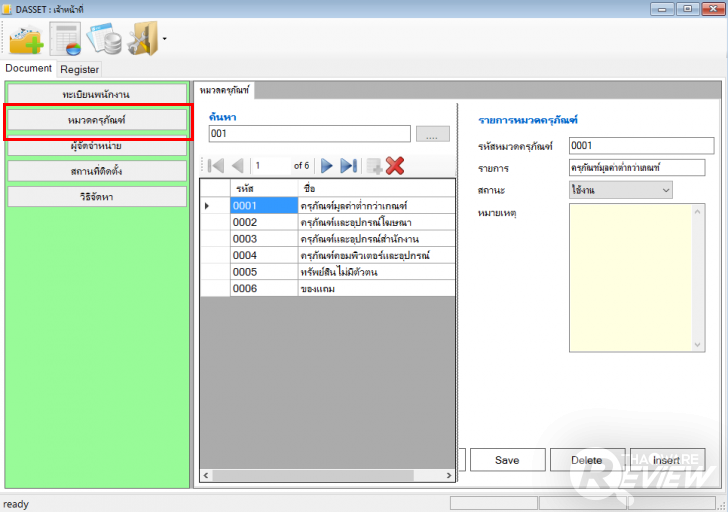Select the หมวดครุภัณฑ์ content tab
The height and width of the screenshot is (512, 728).
224,90
